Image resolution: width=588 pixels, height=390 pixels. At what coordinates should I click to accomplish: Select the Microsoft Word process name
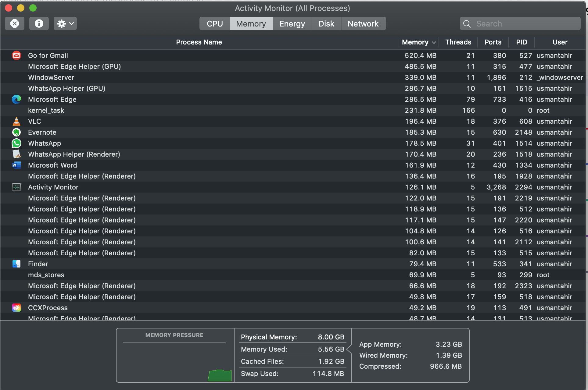[52, 165]
